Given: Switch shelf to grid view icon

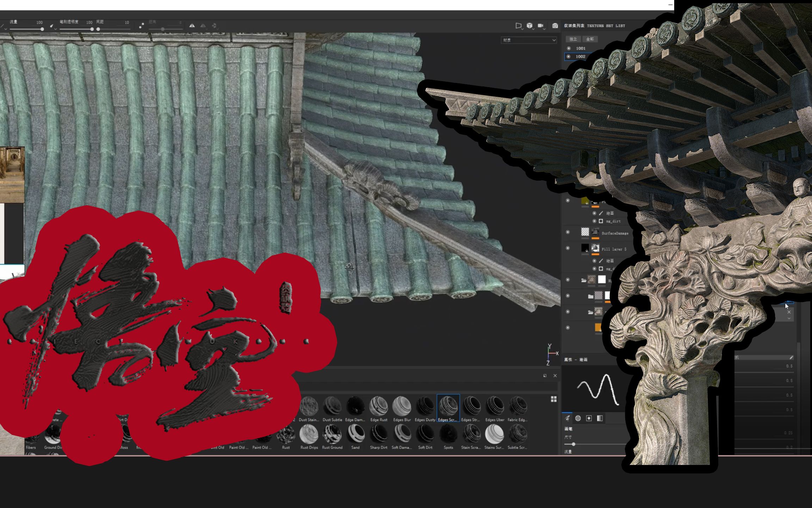Looking at the screenshot, I should point(554,399).
